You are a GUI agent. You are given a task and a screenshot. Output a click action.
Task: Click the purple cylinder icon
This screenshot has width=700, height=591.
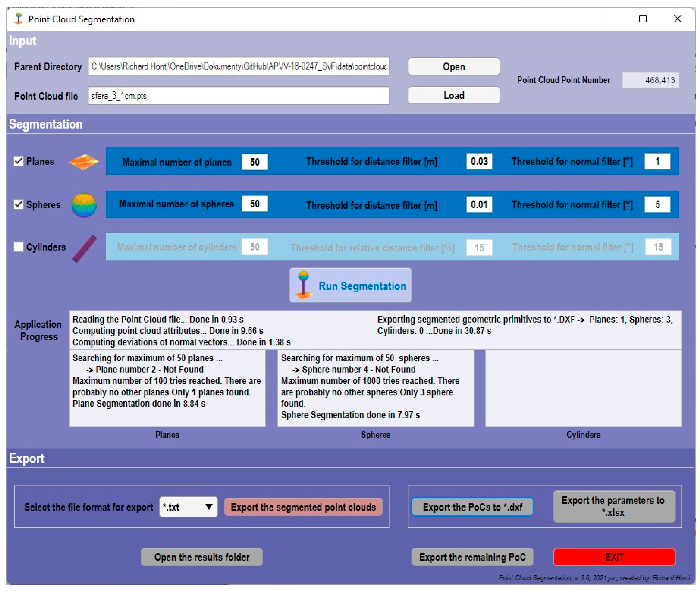(x=84, y=249)
